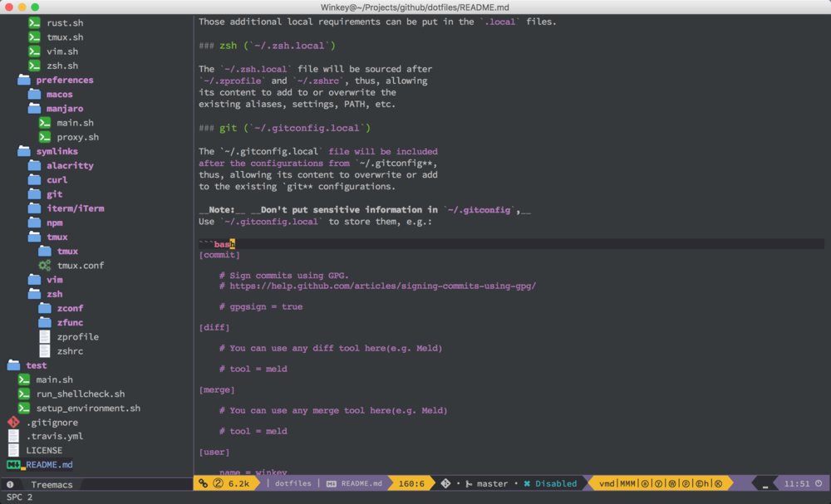Toggle the Disabled syntax checker indicator
This screenshot has width=831, height=504.
pos(551,483)
